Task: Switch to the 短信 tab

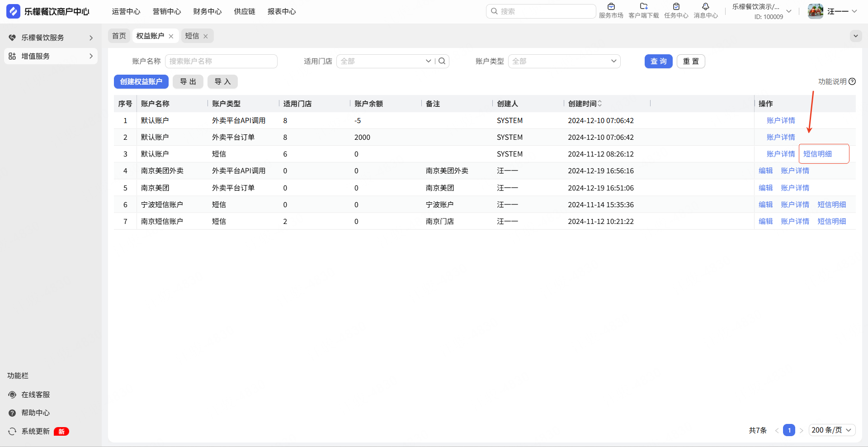Action: click(x=192, y=36)
